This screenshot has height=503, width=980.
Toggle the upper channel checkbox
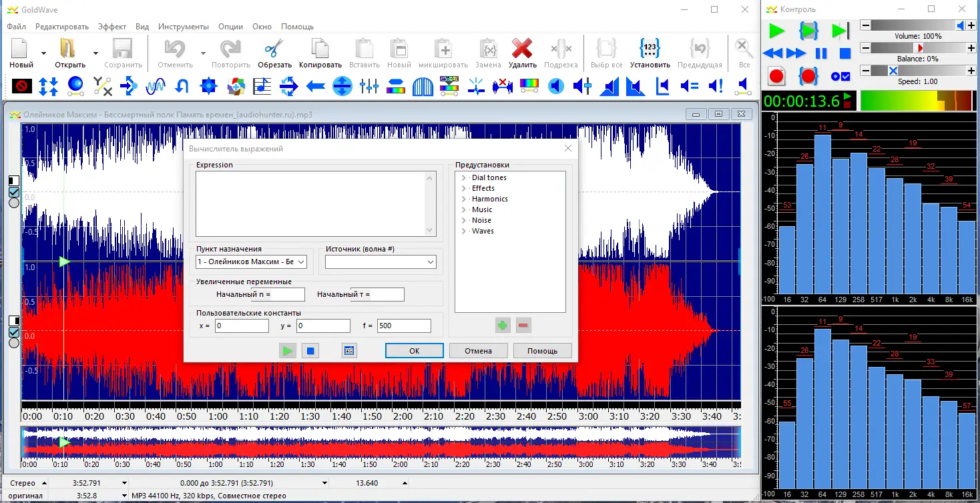point(14,192)
